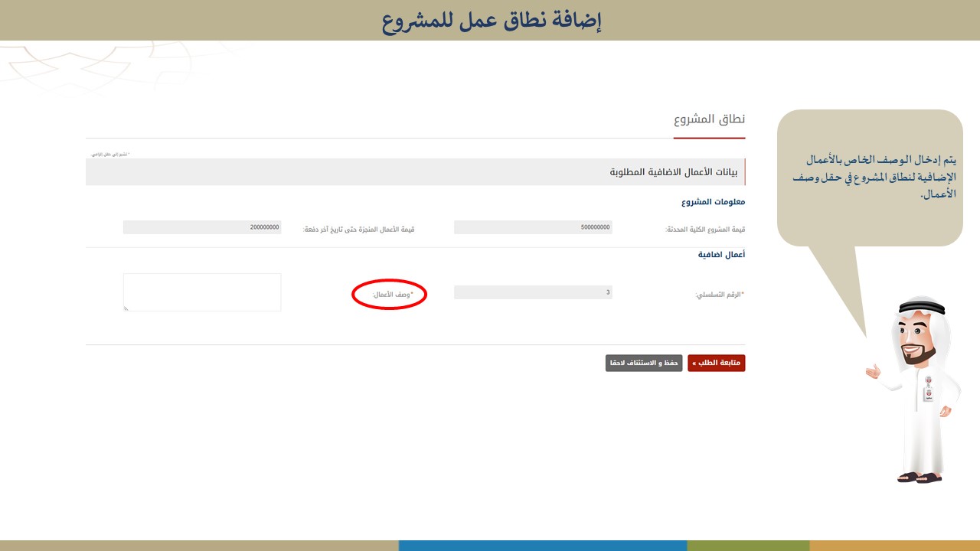Image resolution: width=980 pixels, height=551 pixels.
Task: Click the بيانات الأعمال الاضافية المطلوبة section header
Action: coord(674,172)
